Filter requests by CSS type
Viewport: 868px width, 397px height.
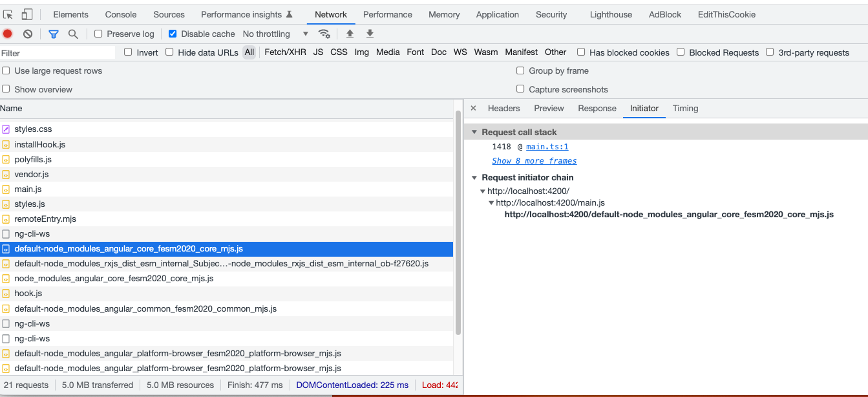coord(339,52)
